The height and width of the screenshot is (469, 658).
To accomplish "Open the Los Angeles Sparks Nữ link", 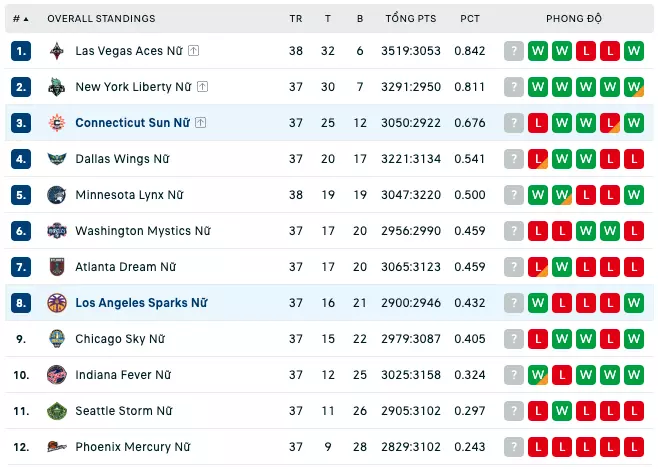I will [141, 303].
